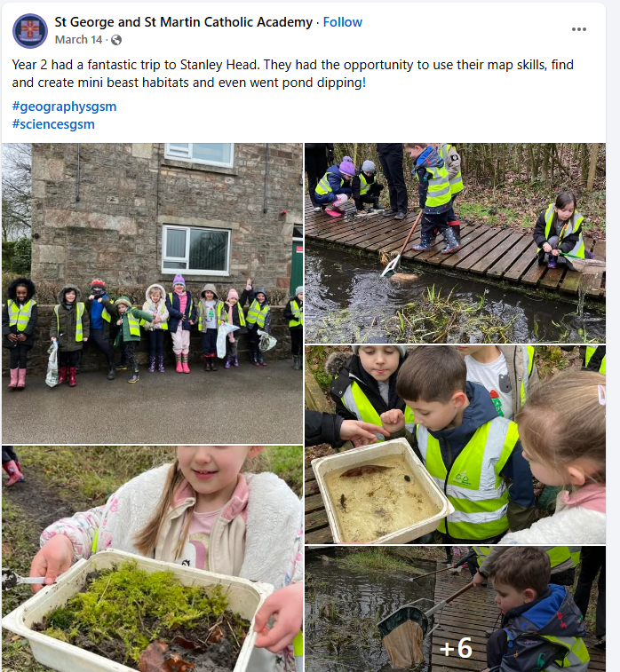Open group photo outside stone building
The height and width of the screenshot is (672, 620).
pos(152,293)
